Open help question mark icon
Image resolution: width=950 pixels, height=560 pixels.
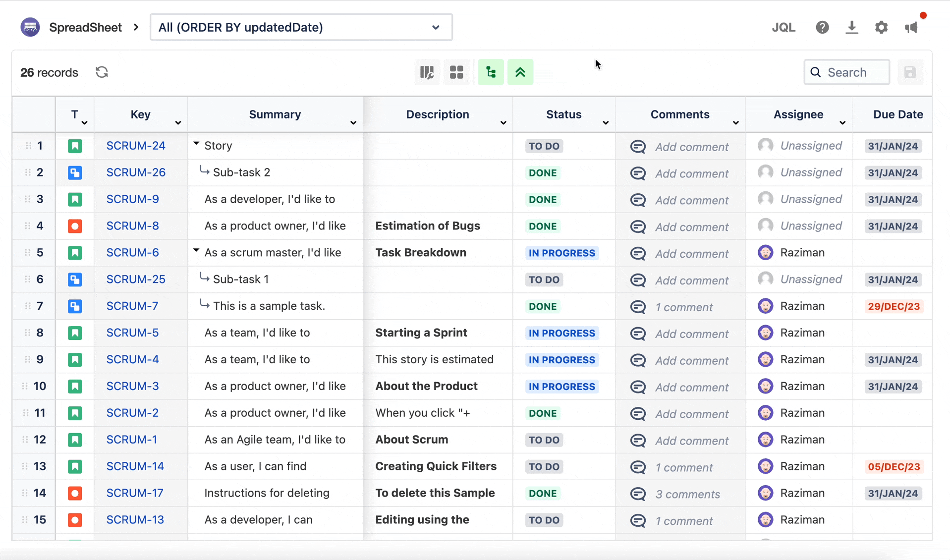pyautogui.click(x=822, y=27)
